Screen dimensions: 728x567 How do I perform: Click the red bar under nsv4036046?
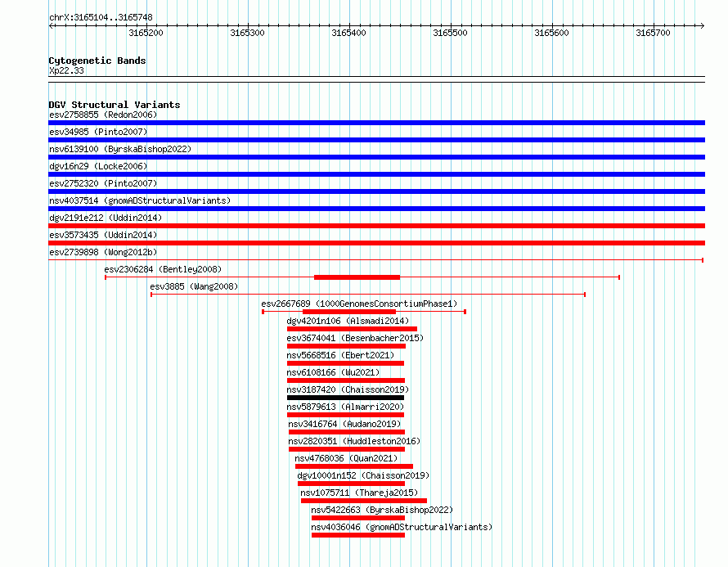[x=358, y=535]
